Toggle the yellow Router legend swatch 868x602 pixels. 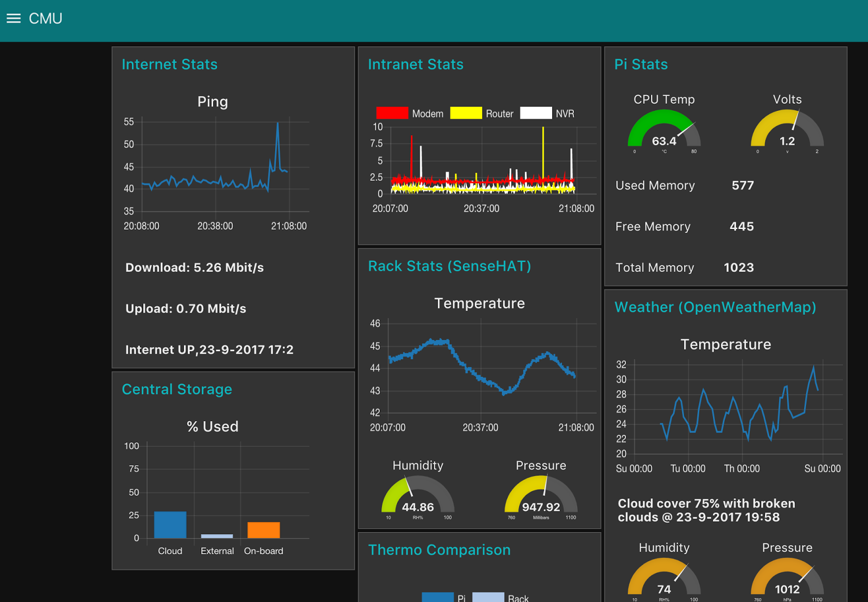click(x=466, y=113)
